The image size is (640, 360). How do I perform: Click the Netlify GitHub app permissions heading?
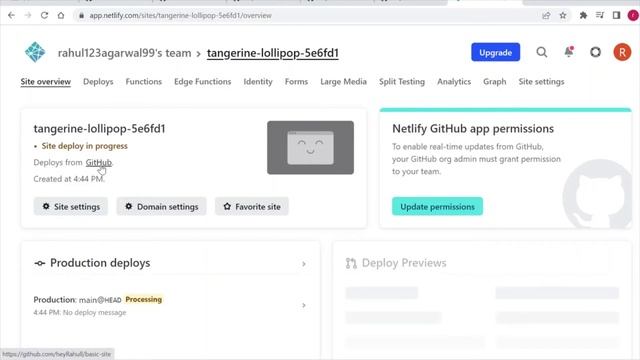(x=473, y=129)
